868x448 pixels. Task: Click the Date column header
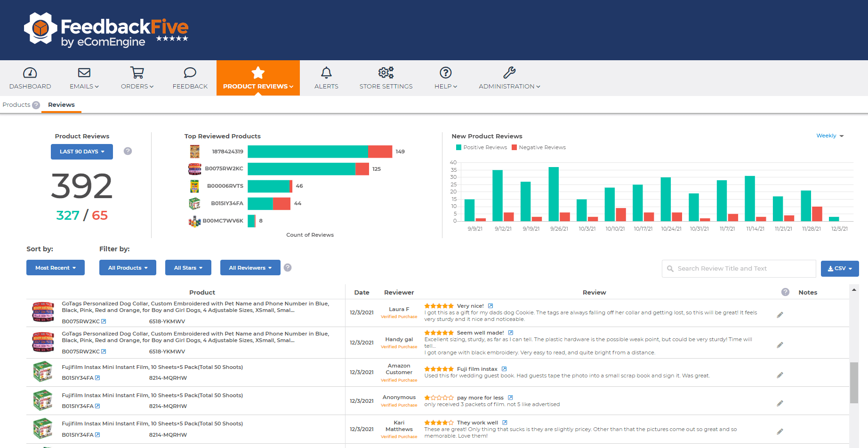[x=362, y=292]
